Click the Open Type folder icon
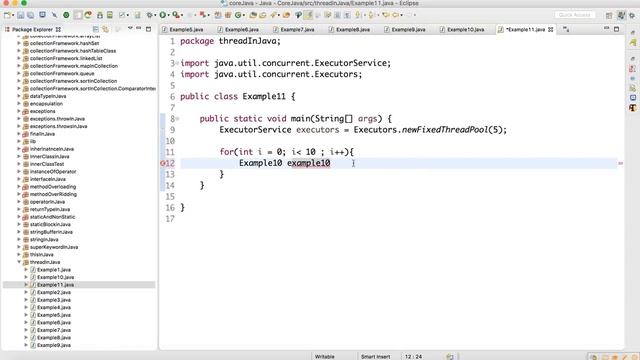Image resolution: width=640 pixels, height=360 pixels. [x=253, y=15]
